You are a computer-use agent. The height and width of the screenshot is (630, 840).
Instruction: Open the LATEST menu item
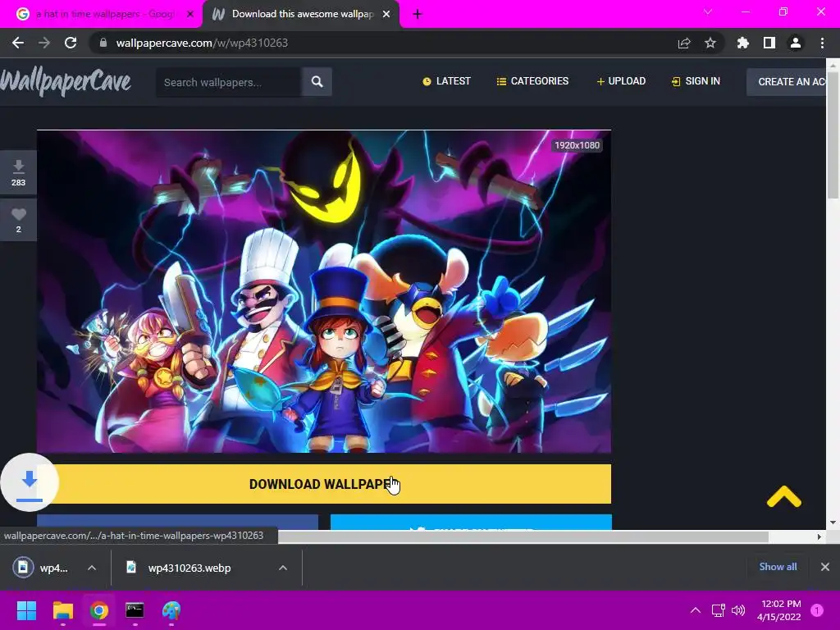pyautogui.click(x=446, y=81)
